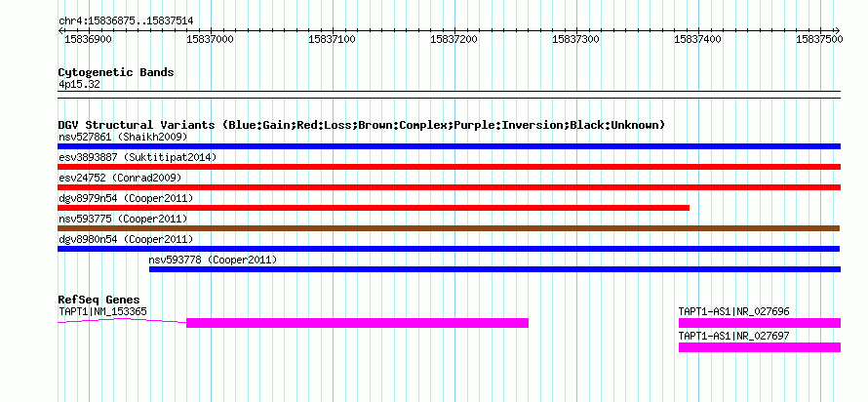868x402 pixels.
Task: Click the chr4:15836875..15837514 coordinate label
Action: tap(126, 21)
